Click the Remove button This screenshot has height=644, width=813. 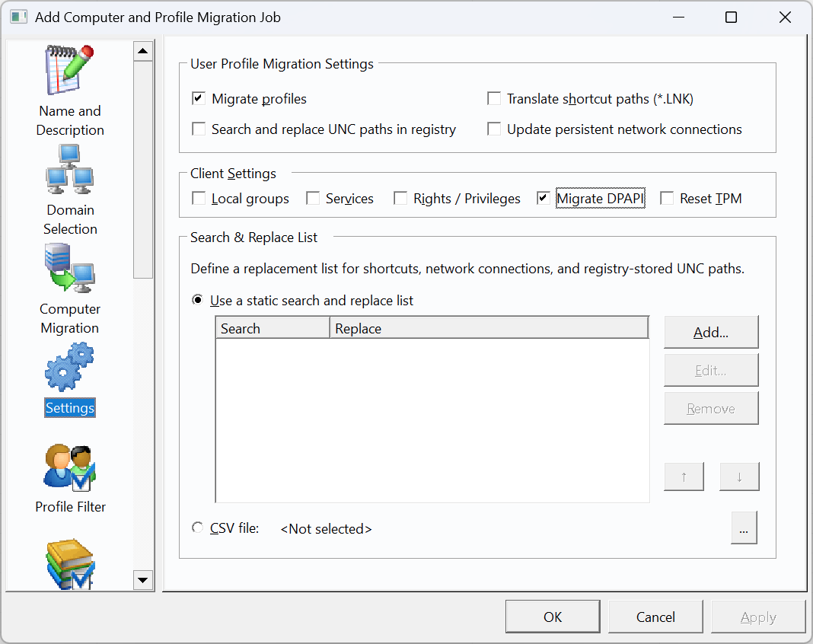click(x=711, y=409)
